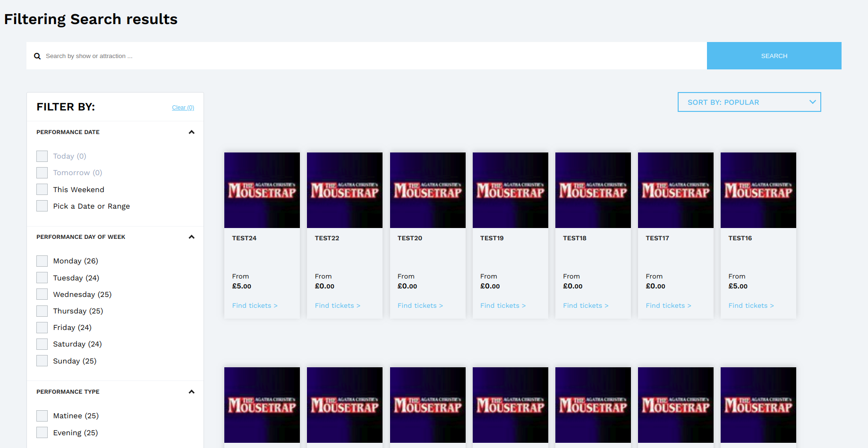The height and width of the screenshot is (448, 868).
Task: Open the Sort By Popular dropdown
Action: click(x=749, y=102)
